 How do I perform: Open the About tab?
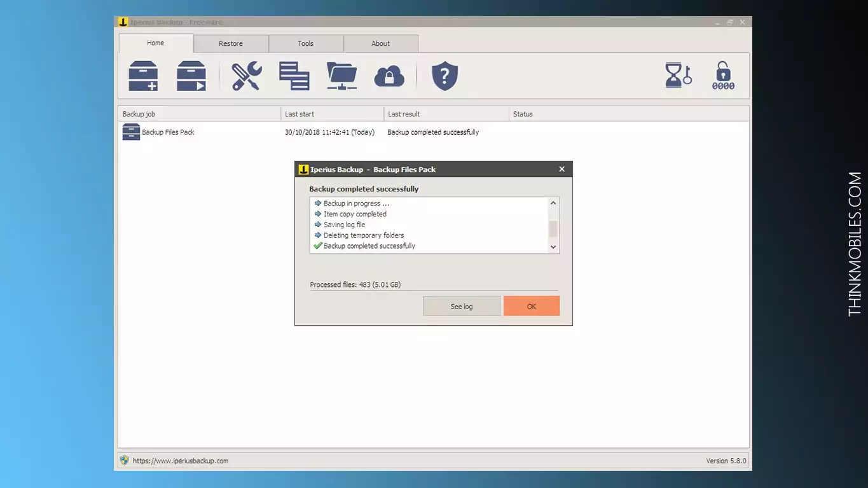coord(381,44)
